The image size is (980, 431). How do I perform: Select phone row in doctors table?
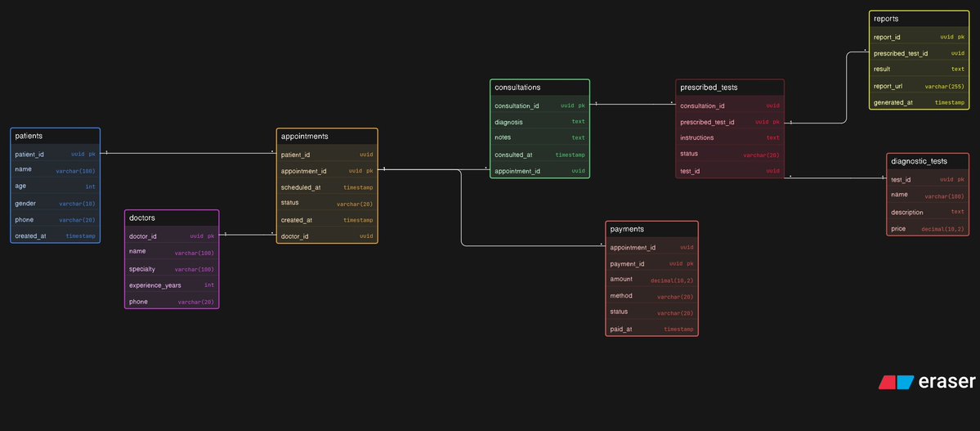(172, 302)
